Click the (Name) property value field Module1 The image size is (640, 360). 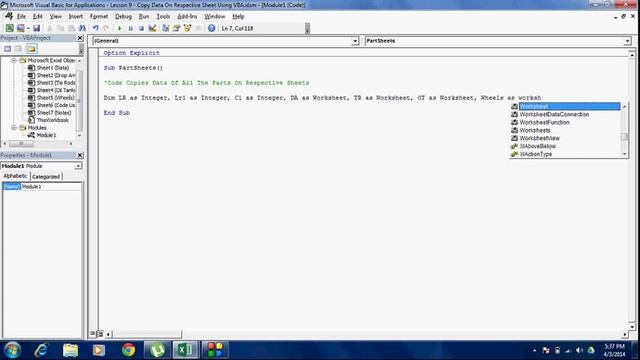tap(51, 187)
